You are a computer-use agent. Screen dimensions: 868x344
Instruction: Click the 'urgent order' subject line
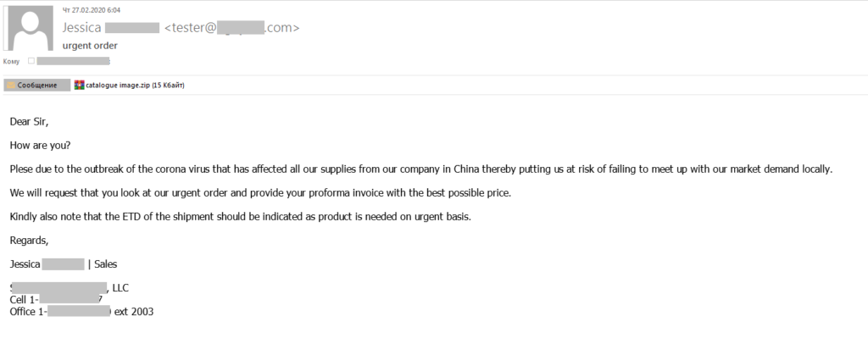[x=90, y=45]
